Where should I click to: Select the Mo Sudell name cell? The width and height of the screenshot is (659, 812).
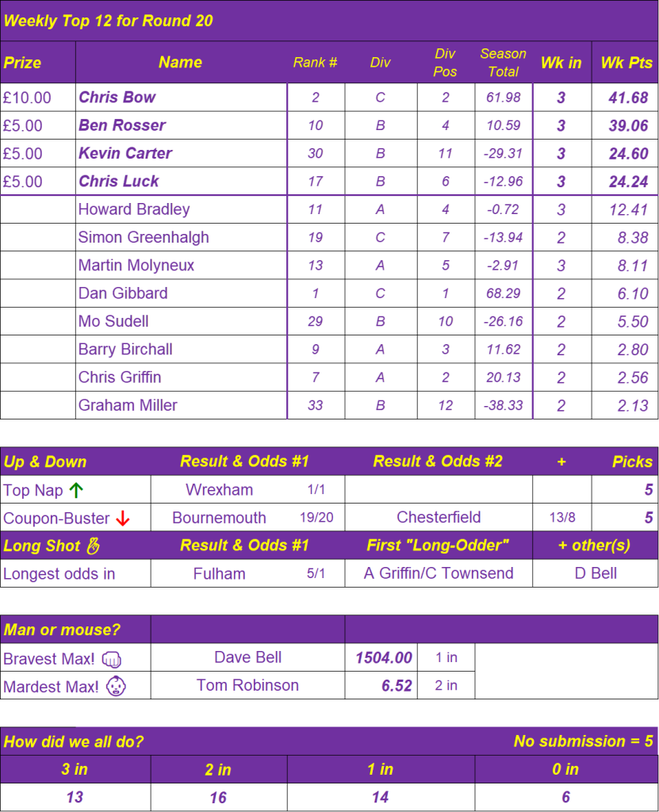click(182, 321)
